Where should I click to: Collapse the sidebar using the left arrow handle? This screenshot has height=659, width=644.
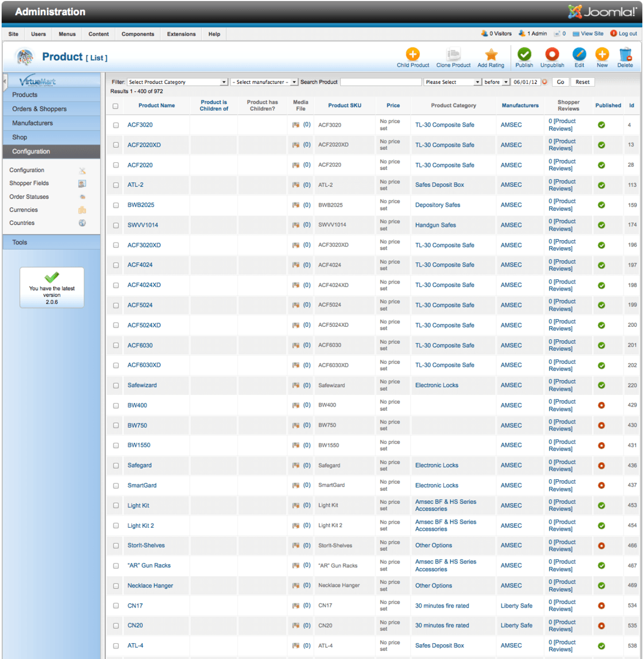5,82
